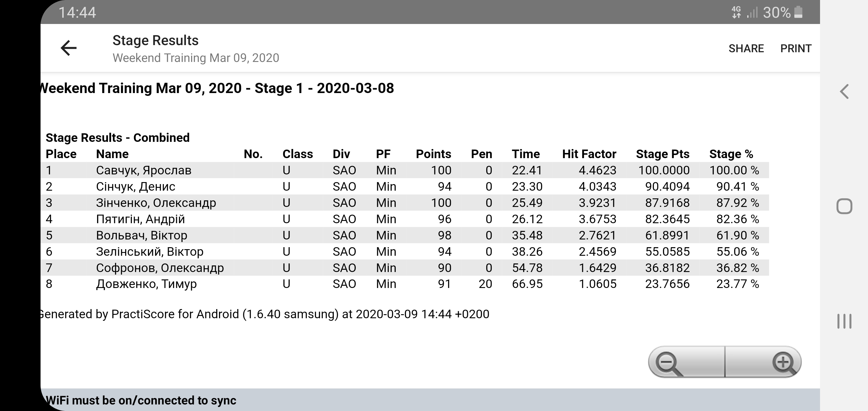
Task: Tap the zoom out magnifier icon
Action: point(668,363)
